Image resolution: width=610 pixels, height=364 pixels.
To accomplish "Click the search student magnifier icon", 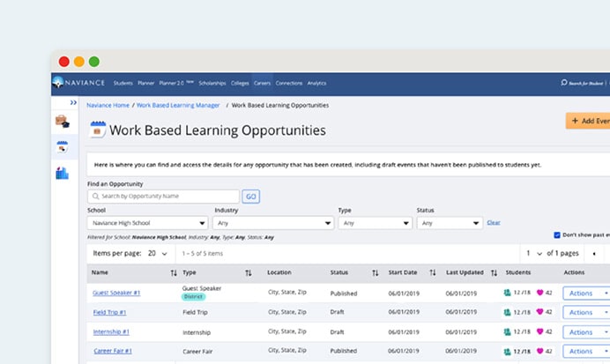I will tap(563, 83).
